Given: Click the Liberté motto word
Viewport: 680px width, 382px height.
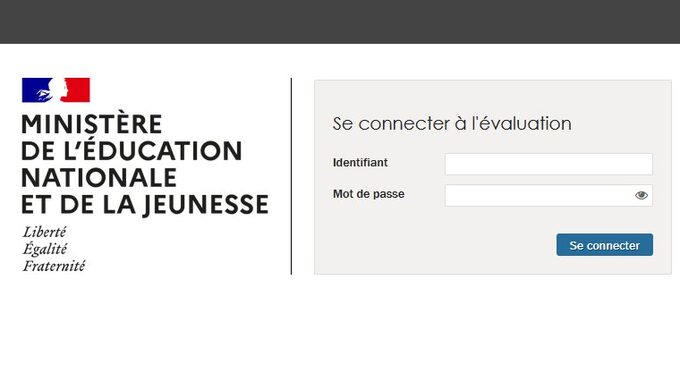Looking at the screenshot, I should [x=44, y=232].
